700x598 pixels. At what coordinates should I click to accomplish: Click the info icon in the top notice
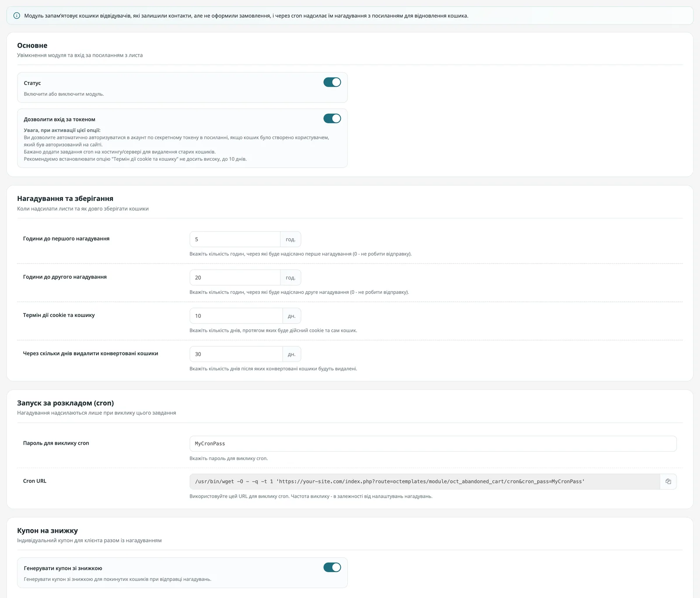(17, 16)
